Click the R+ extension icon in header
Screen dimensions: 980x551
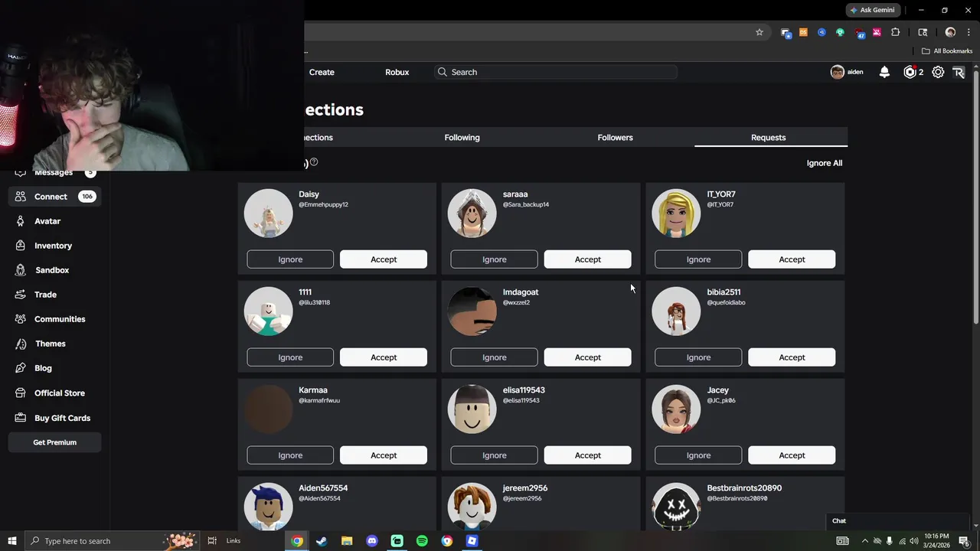pos(959,72)
